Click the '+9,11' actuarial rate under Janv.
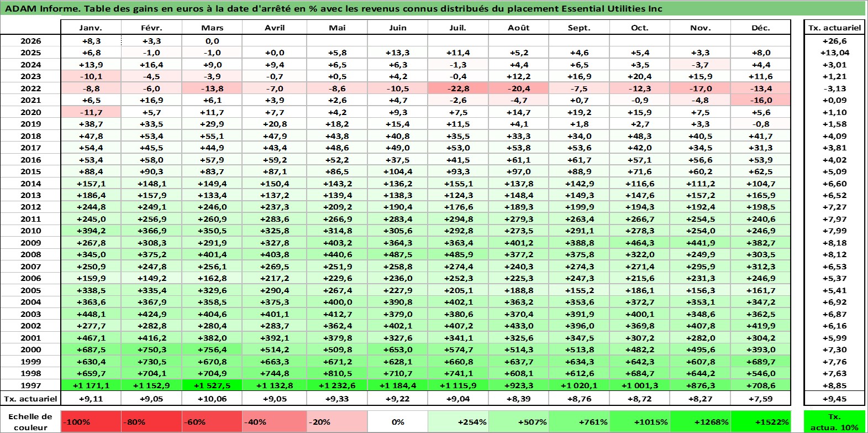 [91, 398]
